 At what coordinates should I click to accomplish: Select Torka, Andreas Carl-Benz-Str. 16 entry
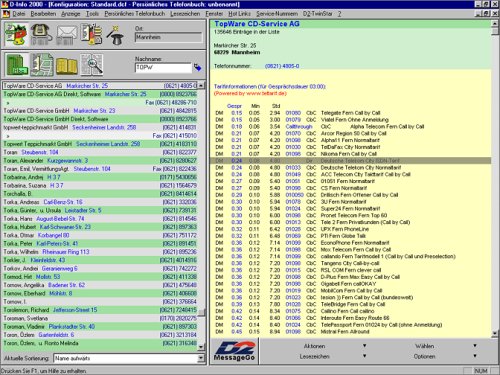pyautogui.click(x=100, y=202)
